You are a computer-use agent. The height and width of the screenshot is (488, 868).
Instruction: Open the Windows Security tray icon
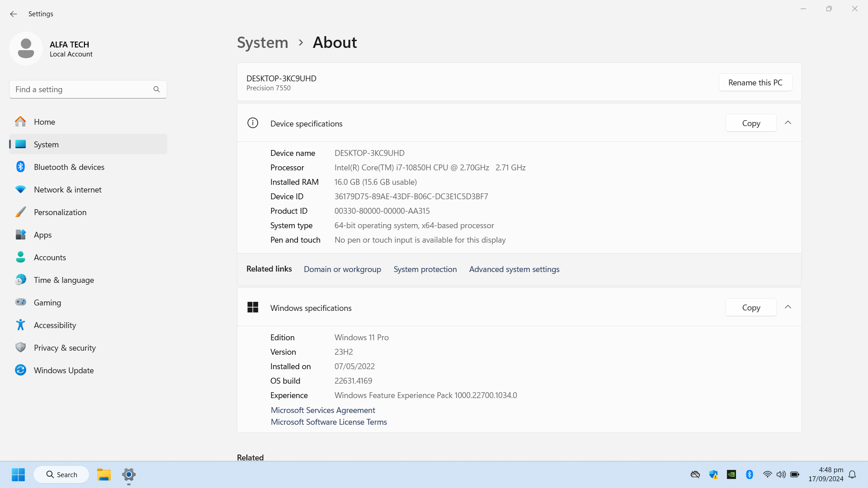coord(713,474)
